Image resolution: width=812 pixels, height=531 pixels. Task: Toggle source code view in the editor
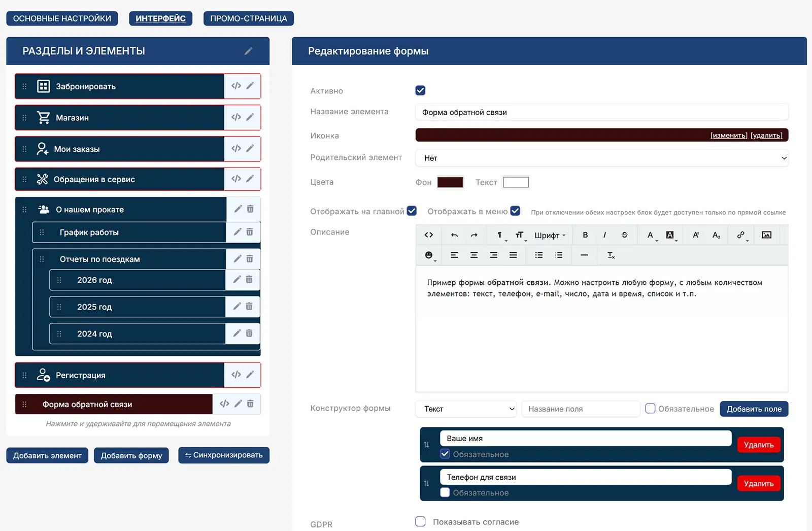tap(429, 235)
